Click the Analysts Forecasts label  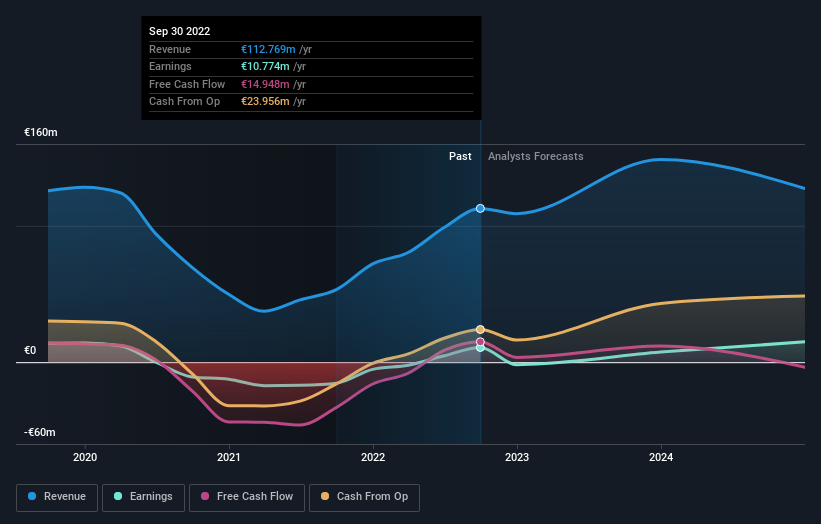pos(536,156)
